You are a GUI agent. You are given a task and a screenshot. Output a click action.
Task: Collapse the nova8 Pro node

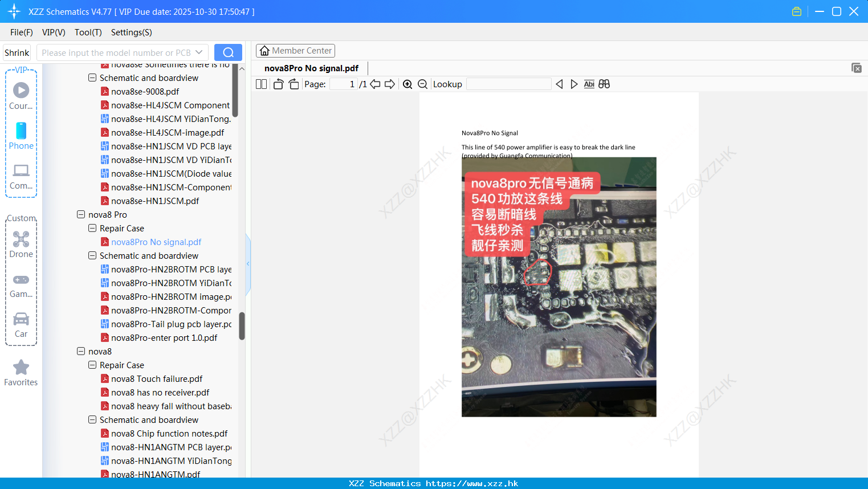coord(81,214)
